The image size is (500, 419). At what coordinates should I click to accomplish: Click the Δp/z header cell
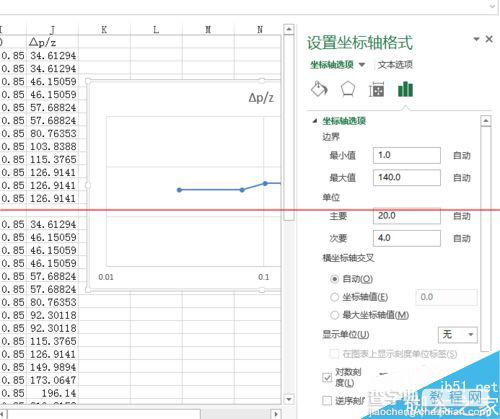[52, 42]
